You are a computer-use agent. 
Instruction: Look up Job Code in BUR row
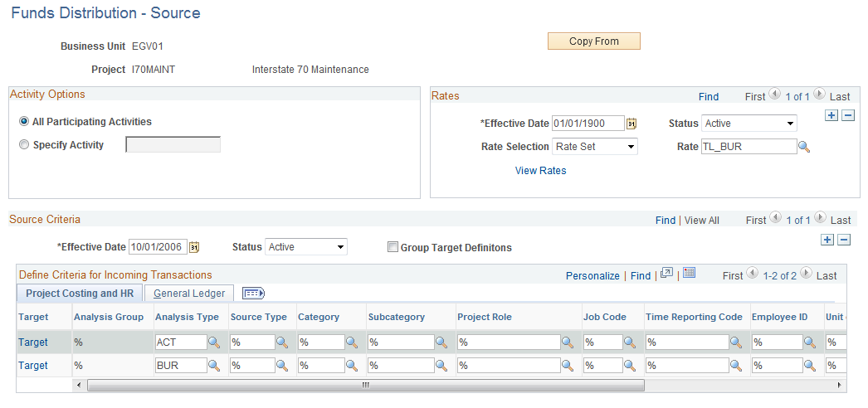click(630, 366)
